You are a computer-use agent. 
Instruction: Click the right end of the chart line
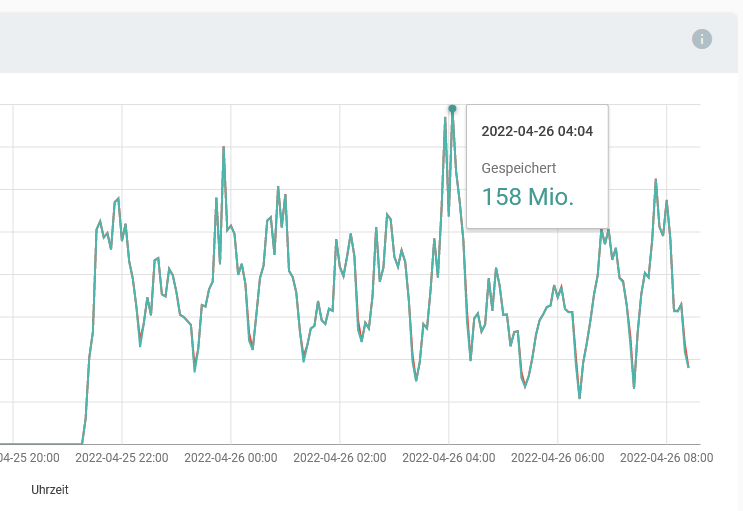(688, 366)
